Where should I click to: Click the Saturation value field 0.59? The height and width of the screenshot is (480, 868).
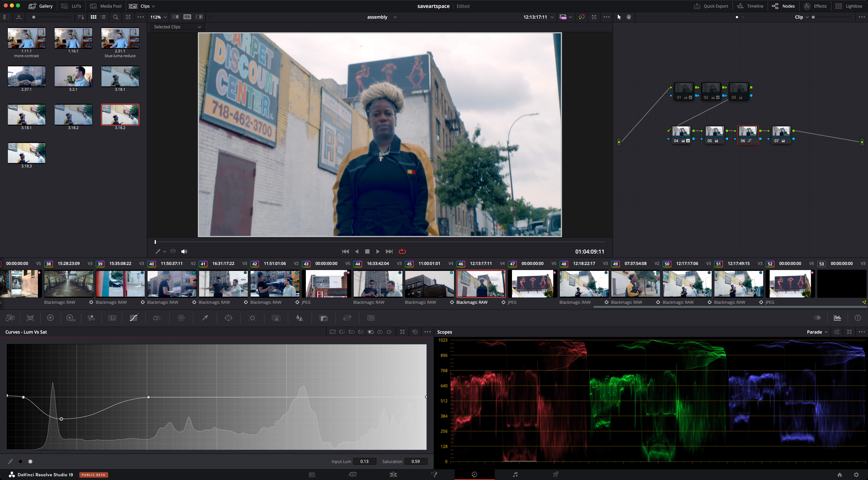pyautogui.click(x=416, y=462)
